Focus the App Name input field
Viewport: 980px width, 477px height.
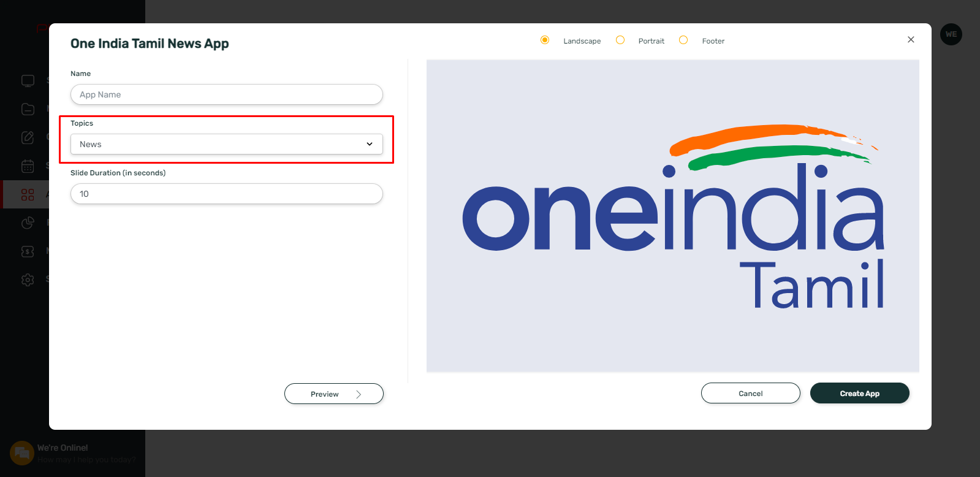[x=227, y=94]
